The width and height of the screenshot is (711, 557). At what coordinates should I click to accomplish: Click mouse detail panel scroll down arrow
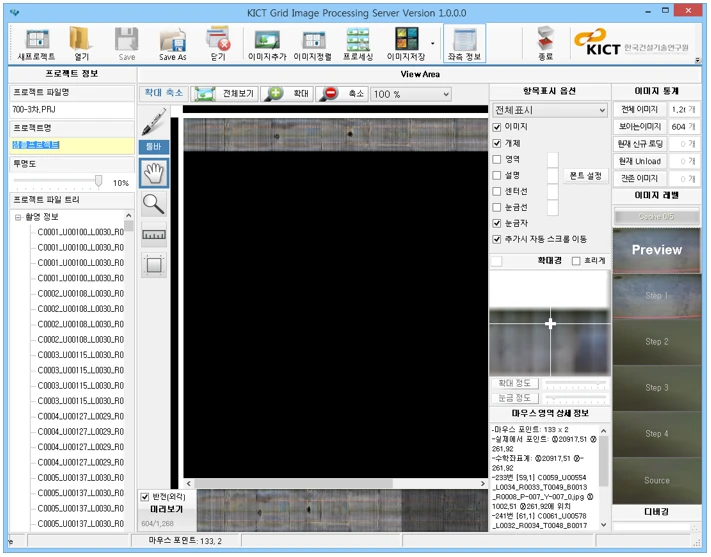(604, 525)
